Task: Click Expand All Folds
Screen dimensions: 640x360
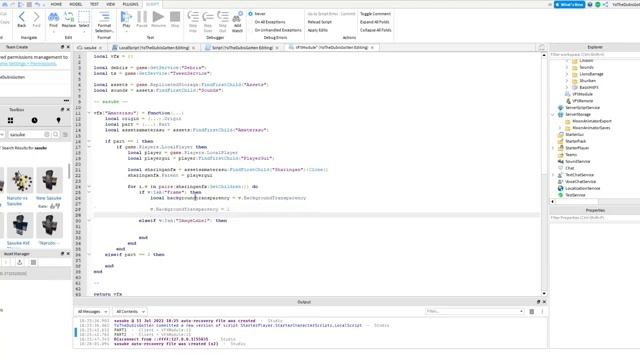Action: coord(374,22)
